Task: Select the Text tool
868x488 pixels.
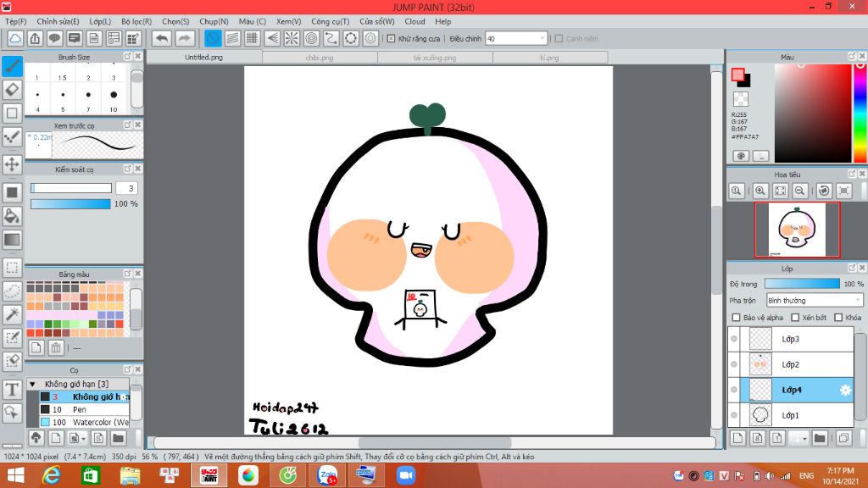Action: (12, 390)
